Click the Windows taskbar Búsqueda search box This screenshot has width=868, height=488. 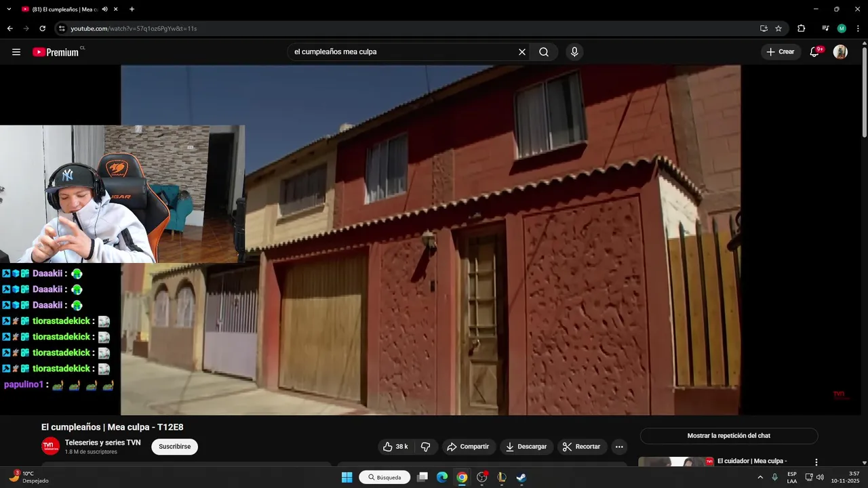384,477
